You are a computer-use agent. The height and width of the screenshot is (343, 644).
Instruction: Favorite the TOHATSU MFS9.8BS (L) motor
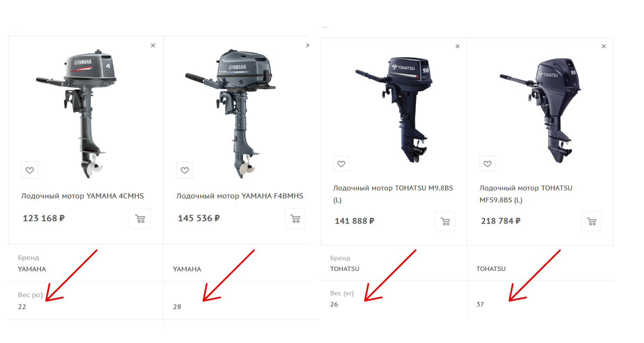[x=487, y=164]
